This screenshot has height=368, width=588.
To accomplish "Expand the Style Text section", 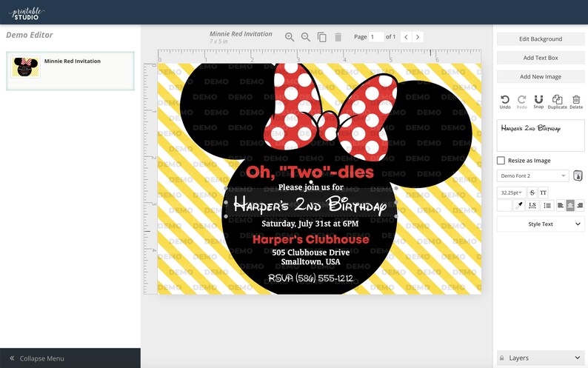I will pyautogui.click(x=541, y=224).
